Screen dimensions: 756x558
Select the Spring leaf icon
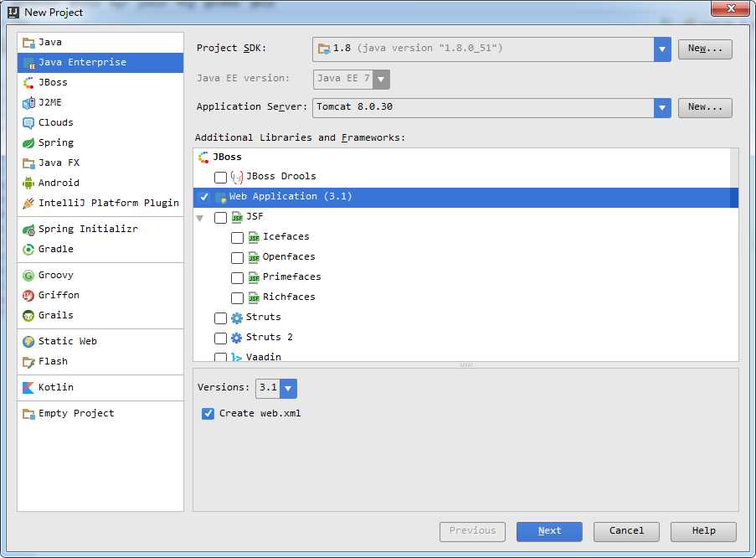tap(28, 143)
